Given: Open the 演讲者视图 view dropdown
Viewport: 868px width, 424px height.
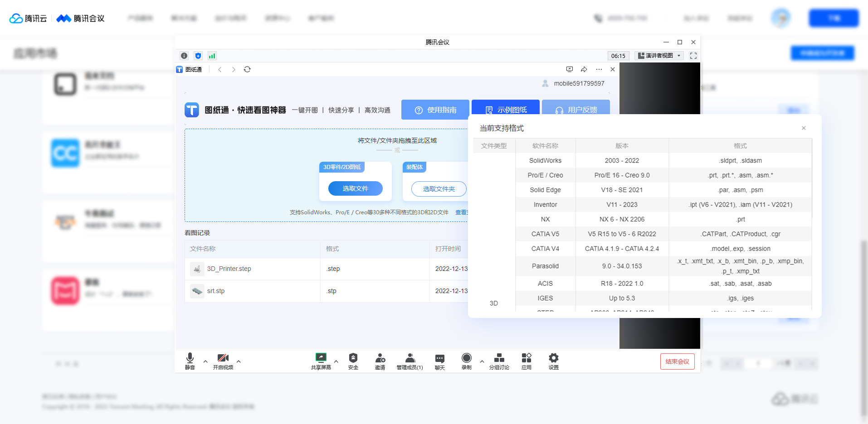Looking at the screenshot, I should pyautogui.click(x=659, y=56).
